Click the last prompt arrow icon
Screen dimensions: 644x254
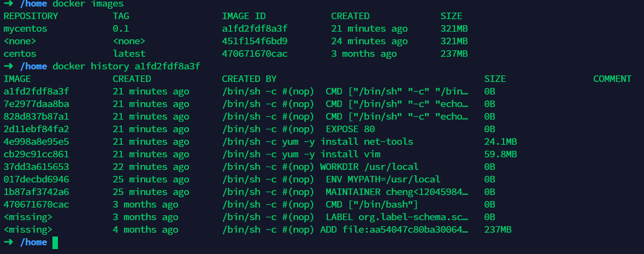pyautogui.click(x=8, y=242)
